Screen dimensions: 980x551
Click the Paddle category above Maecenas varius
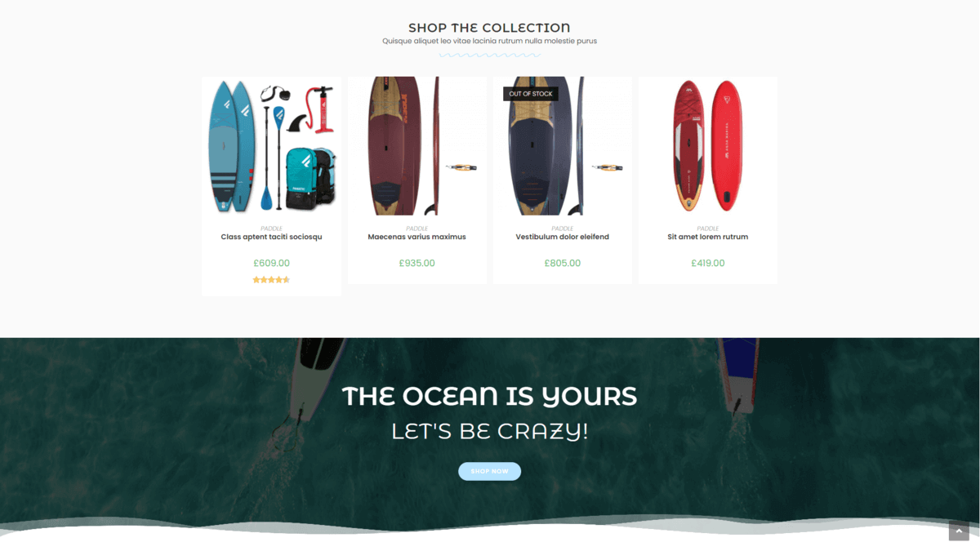coord(416,229)
